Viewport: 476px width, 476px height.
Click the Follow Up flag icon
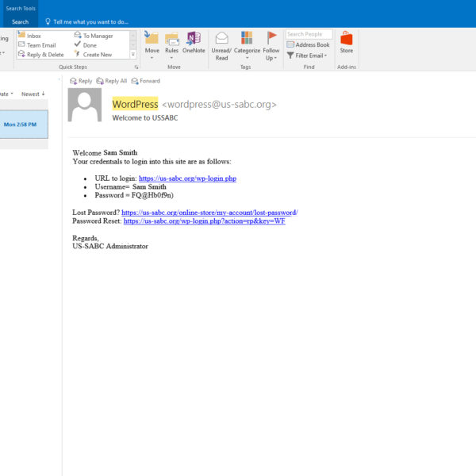[x=272, y=45]
